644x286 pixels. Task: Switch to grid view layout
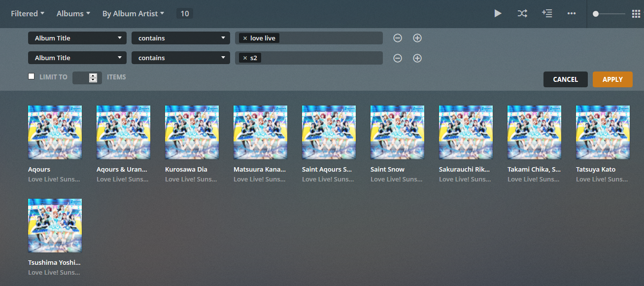tap(636, 14)
